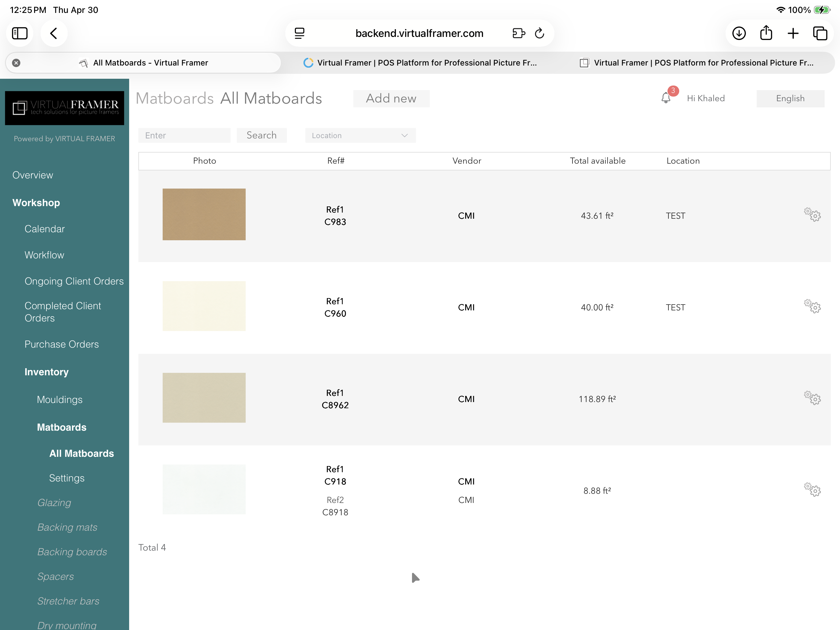Click the cream C960 matboard swatch
The width and height of the screenshot is (840, 630).
tap(204, 306)
